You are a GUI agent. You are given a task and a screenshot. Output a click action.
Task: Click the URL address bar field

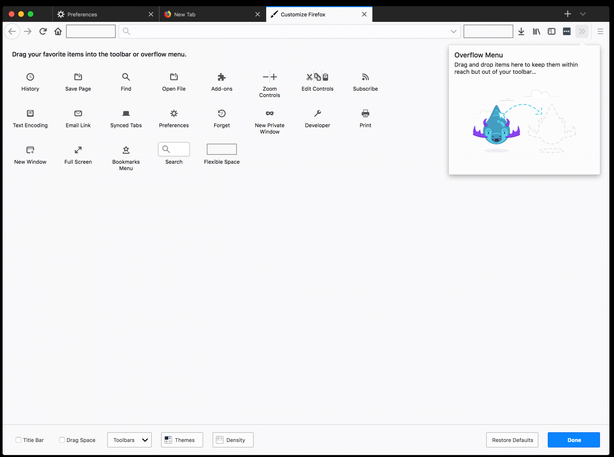(x=289, y=31)
